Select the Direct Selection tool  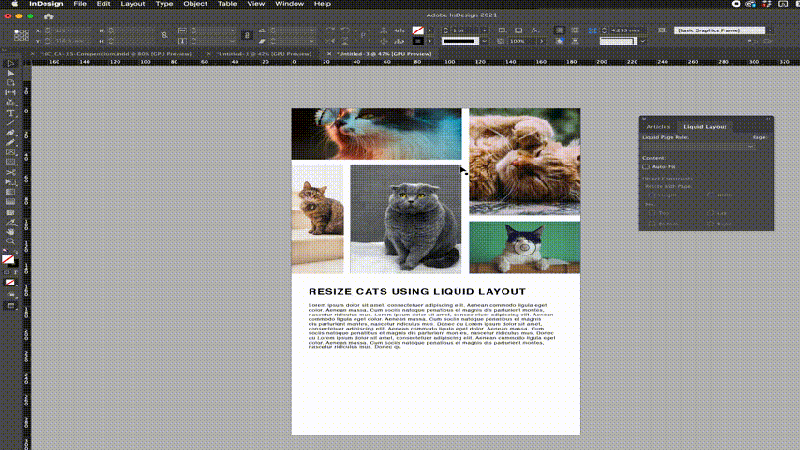coord(10,73)
